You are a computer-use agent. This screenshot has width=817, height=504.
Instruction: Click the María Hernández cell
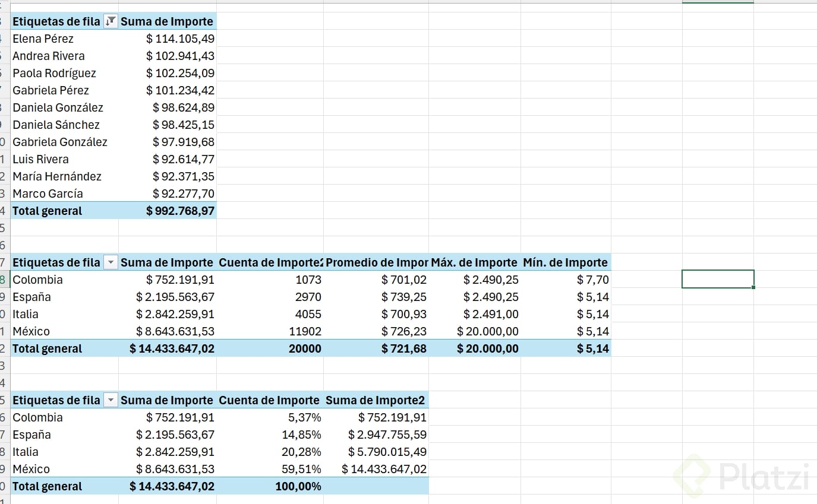[57, 176]
